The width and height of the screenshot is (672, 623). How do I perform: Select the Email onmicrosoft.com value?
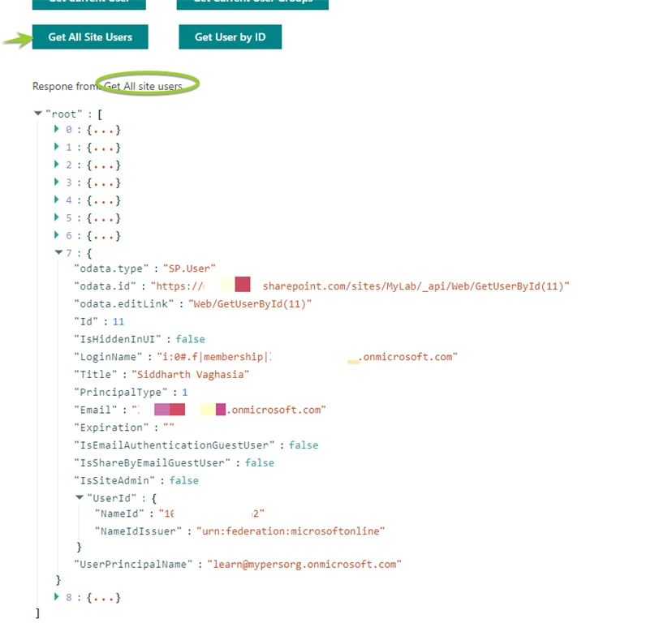point(229,410)
